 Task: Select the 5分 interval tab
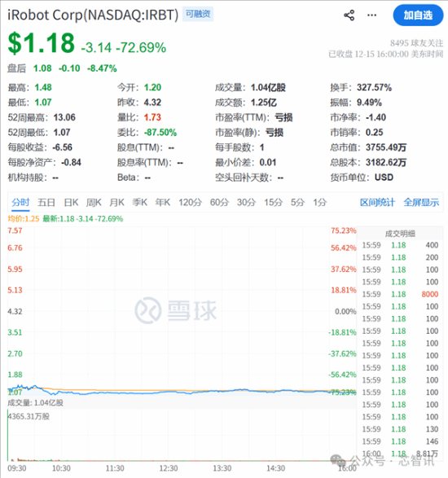(x=297, y=203)
